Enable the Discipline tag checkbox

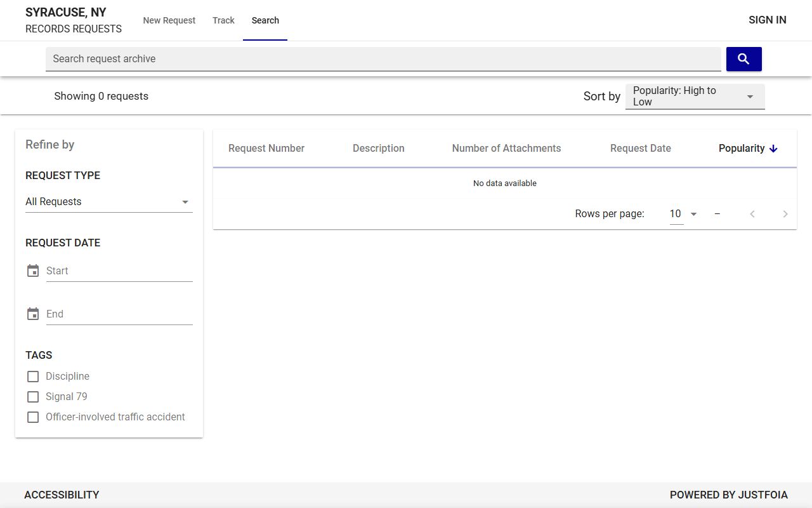coord(33,377)
